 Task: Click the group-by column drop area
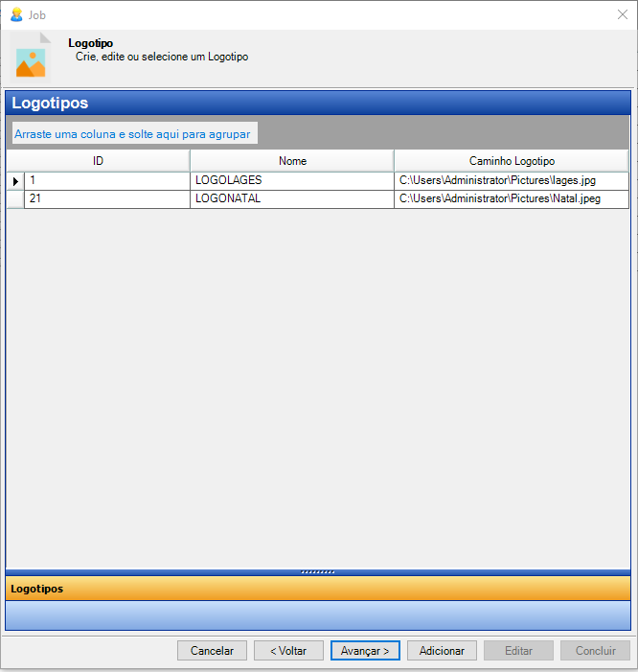pyautogui.click(x=132, y=134)
